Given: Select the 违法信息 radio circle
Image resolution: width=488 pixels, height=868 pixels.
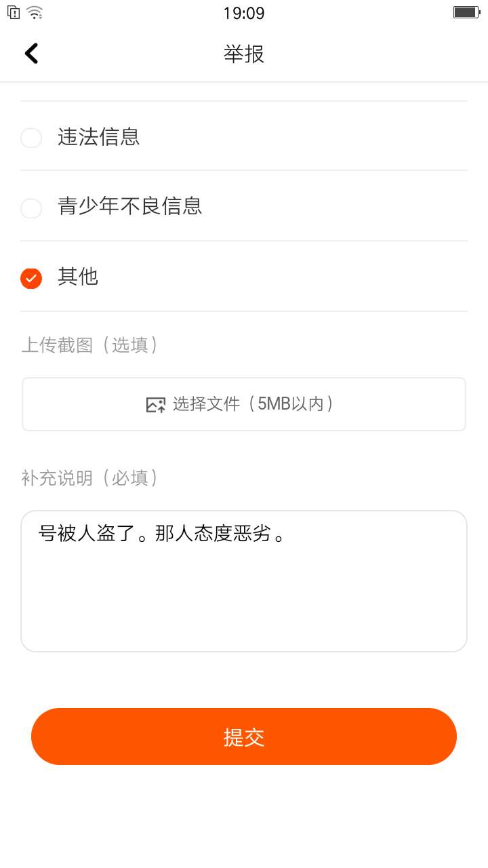Looking at the screenshot, I should coord(31,138).
